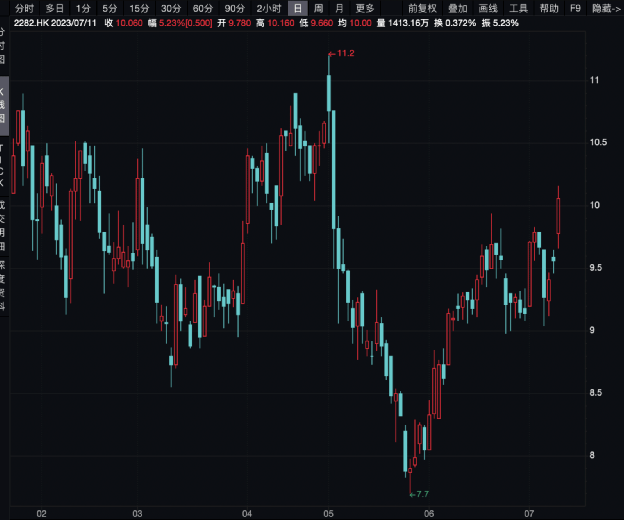Switch to the 周 weekly period

pos(318,8)
